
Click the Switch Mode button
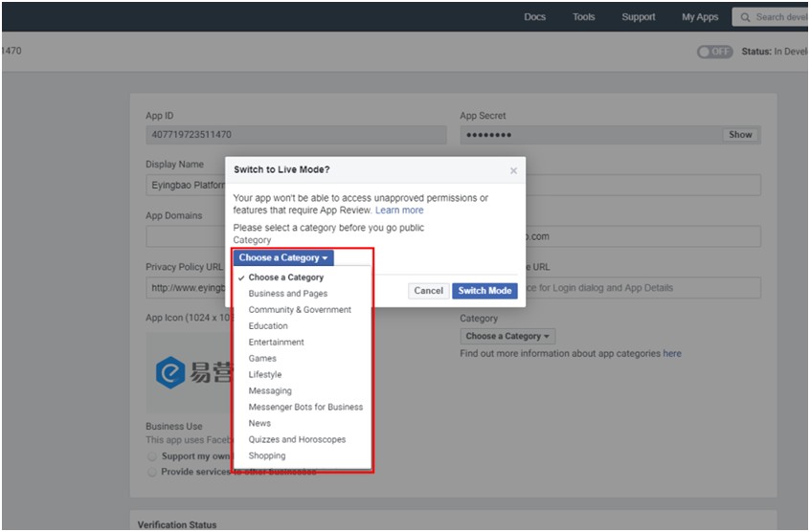(x=484, y=291)
